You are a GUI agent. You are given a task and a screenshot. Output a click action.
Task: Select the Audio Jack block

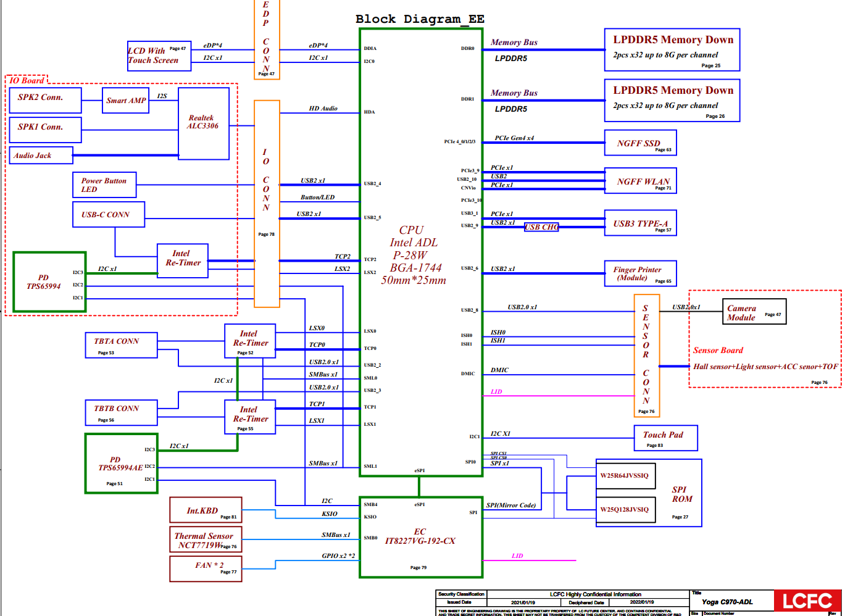tap(41, 155)
